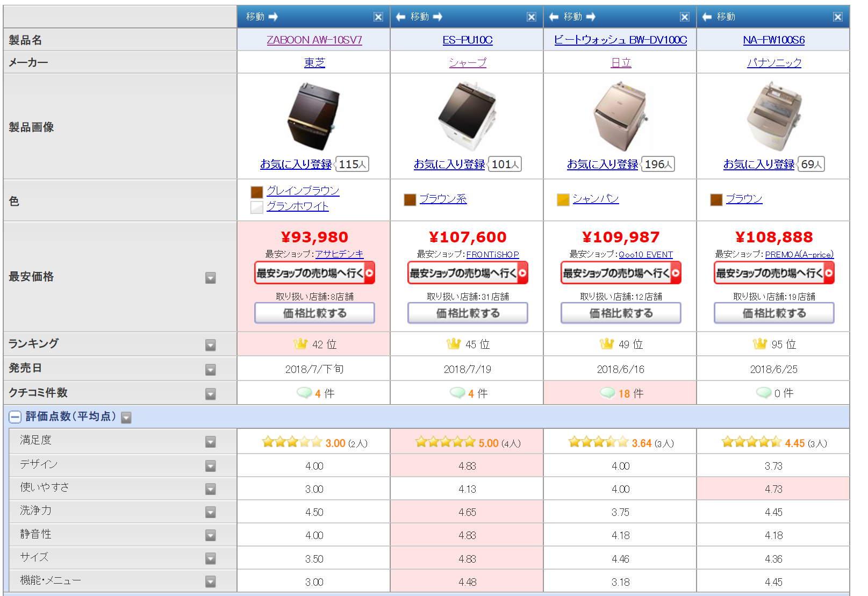Open NA-FW100S6 product link
Screen dimensions: 868x596
(774, 40)
